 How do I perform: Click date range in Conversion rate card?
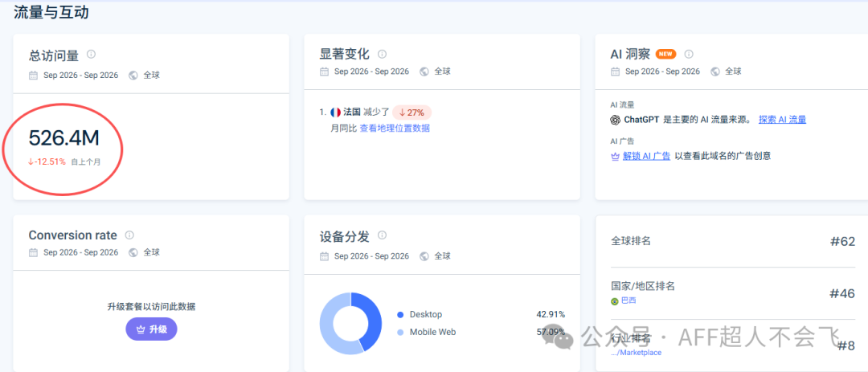point(81,252)
